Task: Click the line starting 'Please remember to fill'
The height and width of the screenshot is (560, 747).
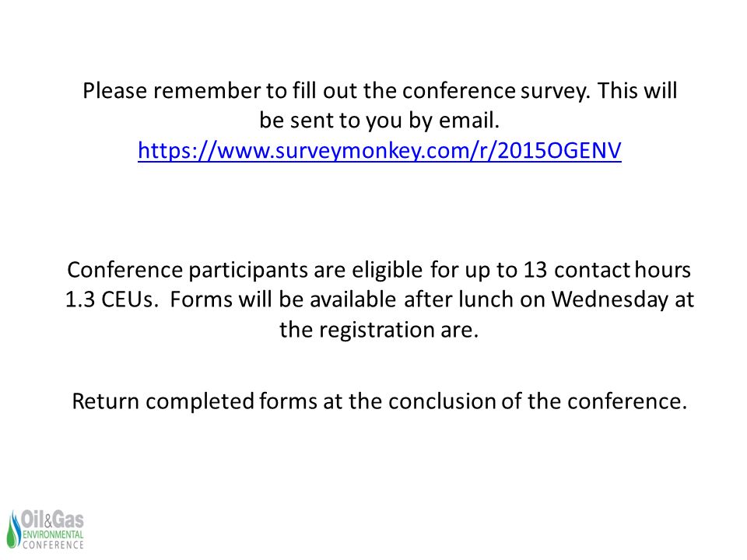Action: coord(380,90)
